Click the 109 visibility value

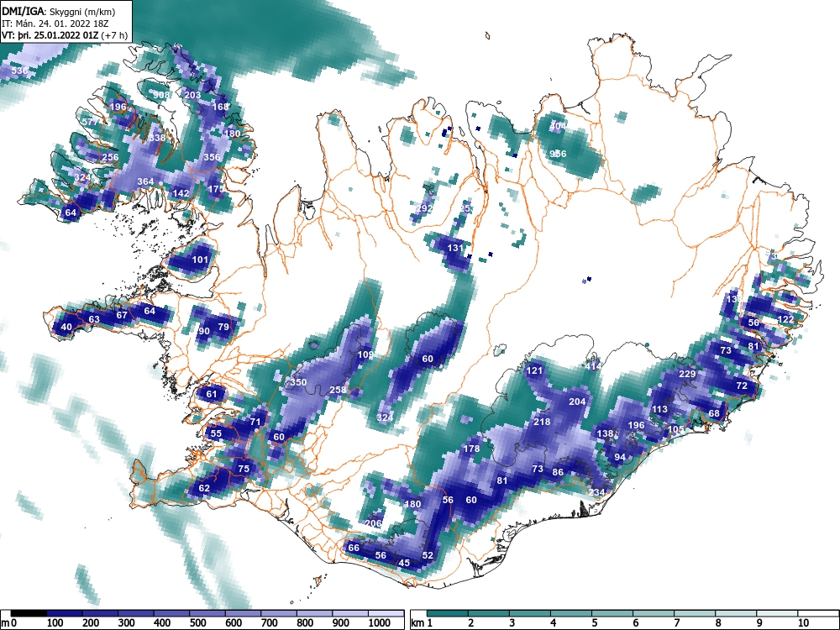click(x=365, y=354)
